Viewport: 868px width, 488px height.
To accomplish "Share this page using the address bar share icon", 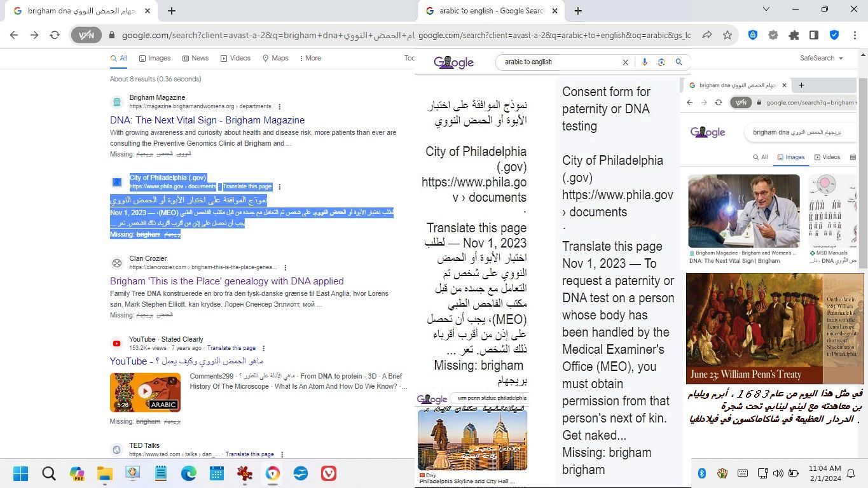I will coord(706,36).
